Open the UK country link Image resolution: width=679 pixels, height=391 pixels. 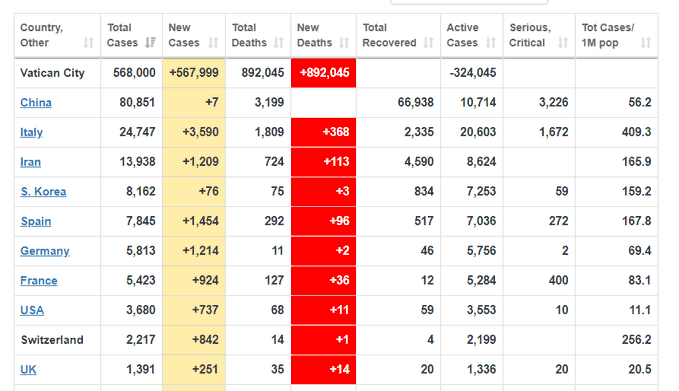pos(28,369)
